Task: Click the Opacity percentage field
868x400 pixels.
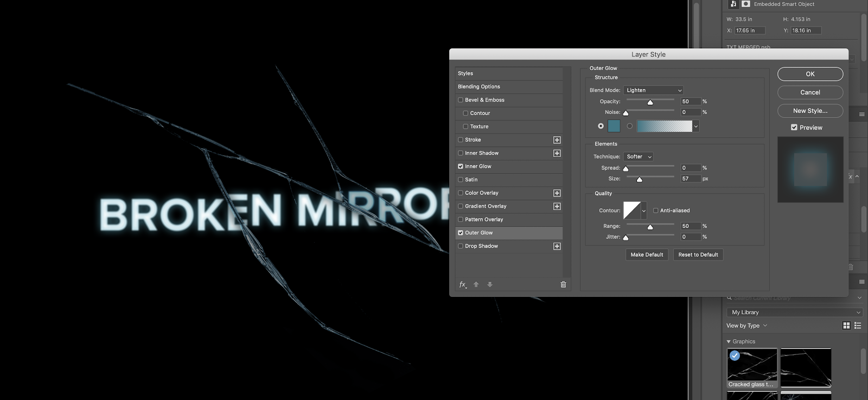Action: pos(691,101)
